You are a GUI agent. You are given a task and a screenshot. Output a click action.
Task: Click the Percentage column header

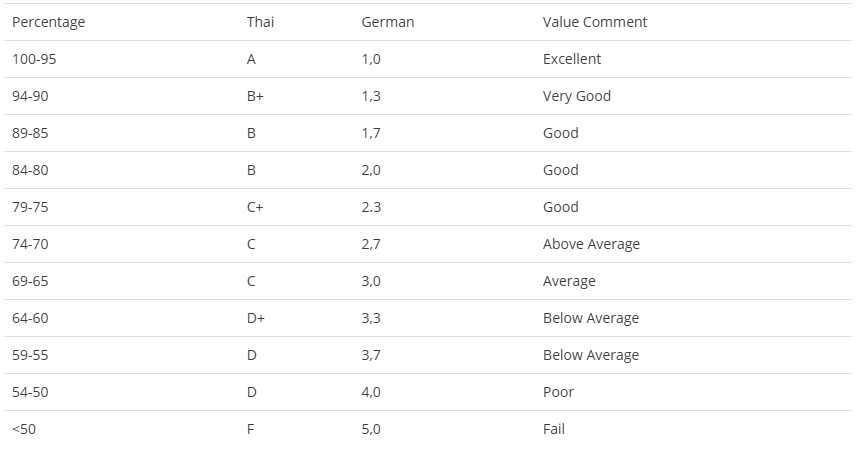(x=49, y=22)
